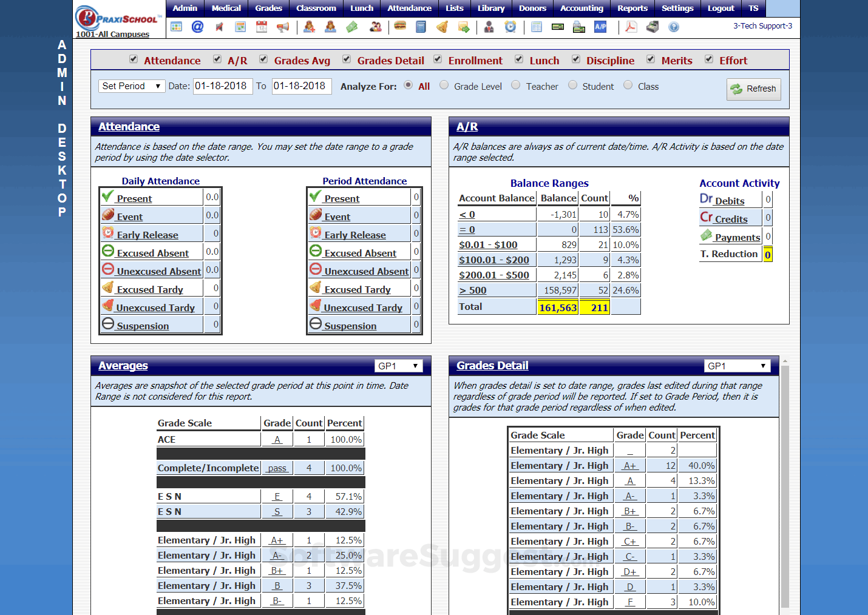The image size is (868, 615).
Task: Disable the Enrollment checkbox
Action: [x=438, y=59]
